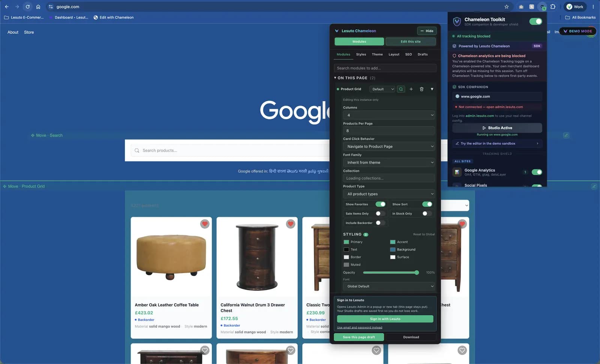This screenshot has width=600, height=364.
Task: Disable the Show Favorites toggle
Action: point(380,204)
